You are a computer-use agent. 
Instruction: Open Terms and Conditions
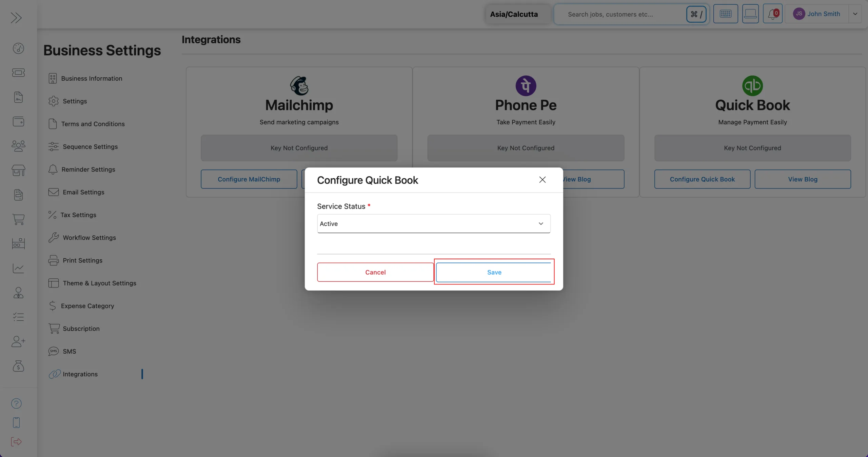coord(86,124)
